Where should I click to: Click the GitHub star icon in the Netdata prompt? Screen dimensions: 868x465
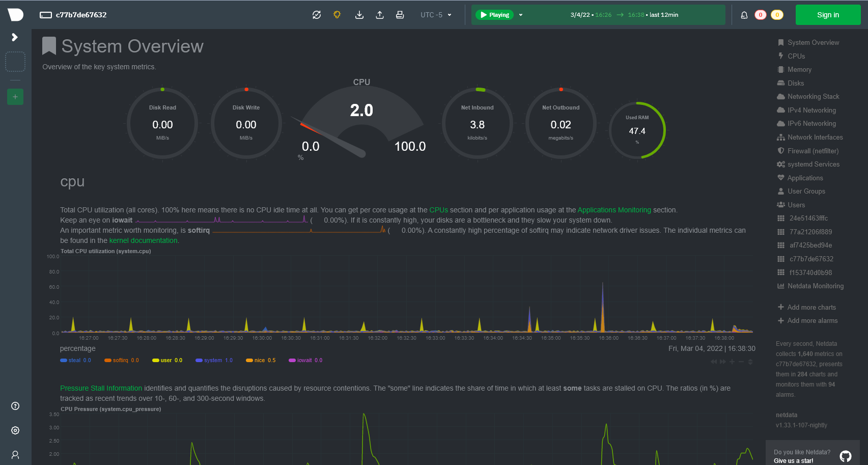[846, 456]
